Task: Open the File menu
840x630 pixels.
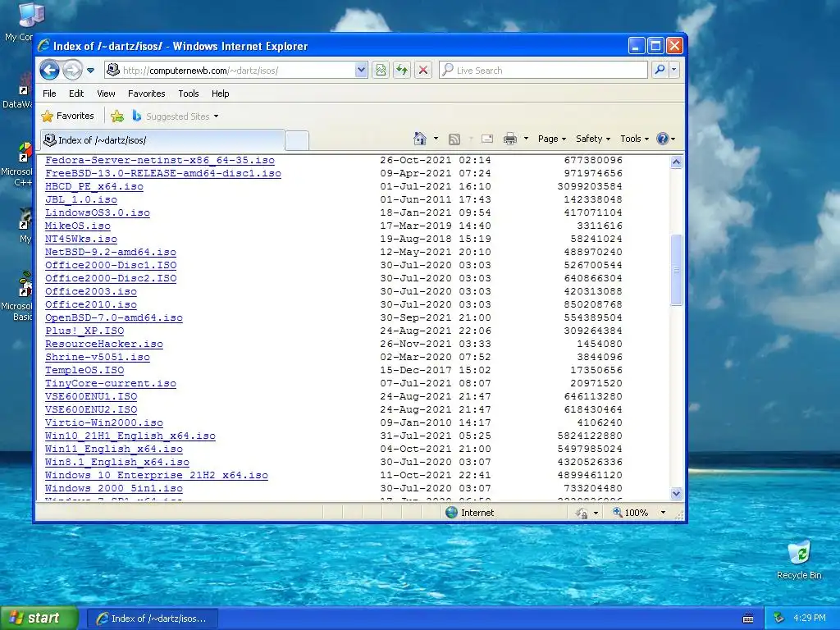Action: [x=49, y=94]
